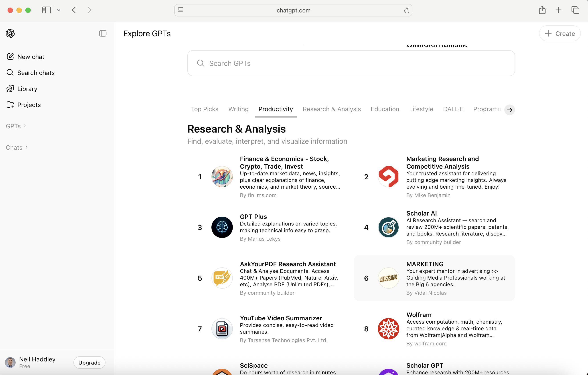This screenshot has width=588, height=375.
Task: Click the Wolfram GPT icon
Action: coord(388,329)
